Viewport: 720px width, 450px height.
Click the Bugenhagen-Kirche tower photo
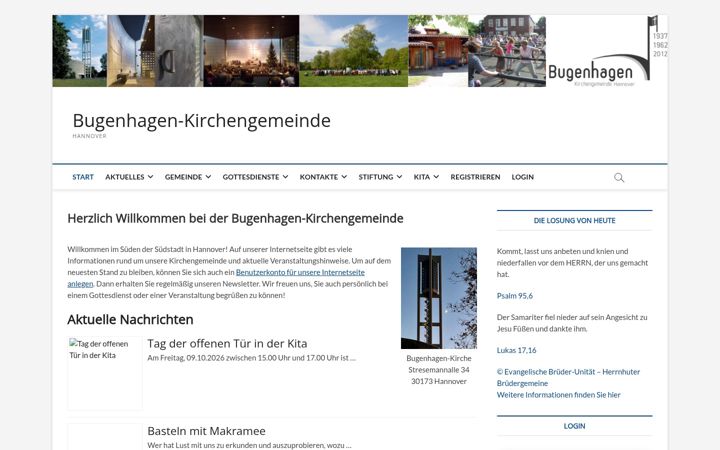coord(439,298)
